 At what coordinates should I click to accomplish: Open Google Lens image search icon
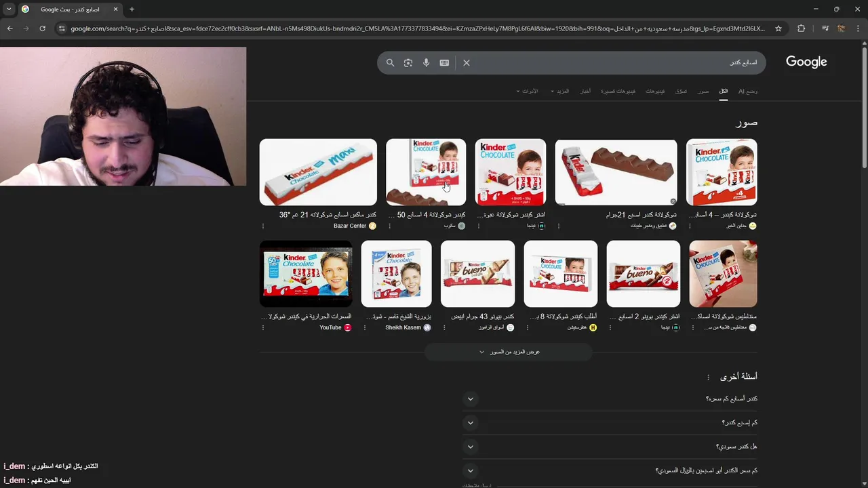tap(408, 62)
